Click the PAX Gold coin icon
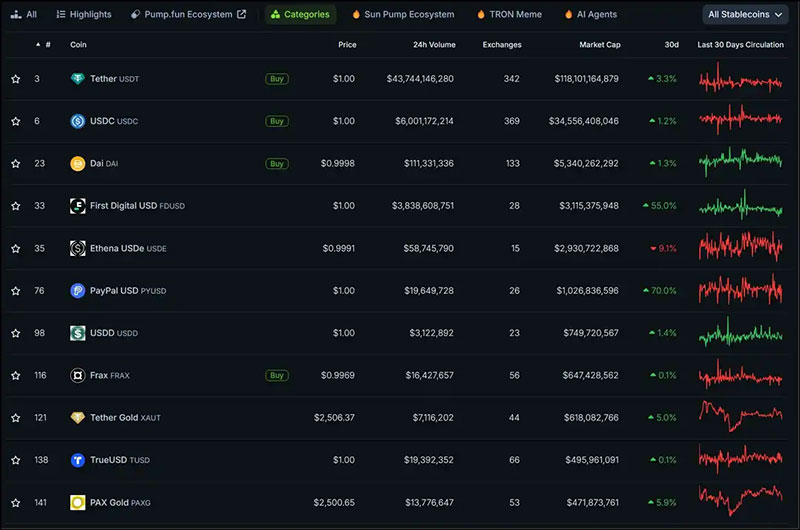This screenshot has width=800, height=530. pyautogui.click(x=77, y=502)
